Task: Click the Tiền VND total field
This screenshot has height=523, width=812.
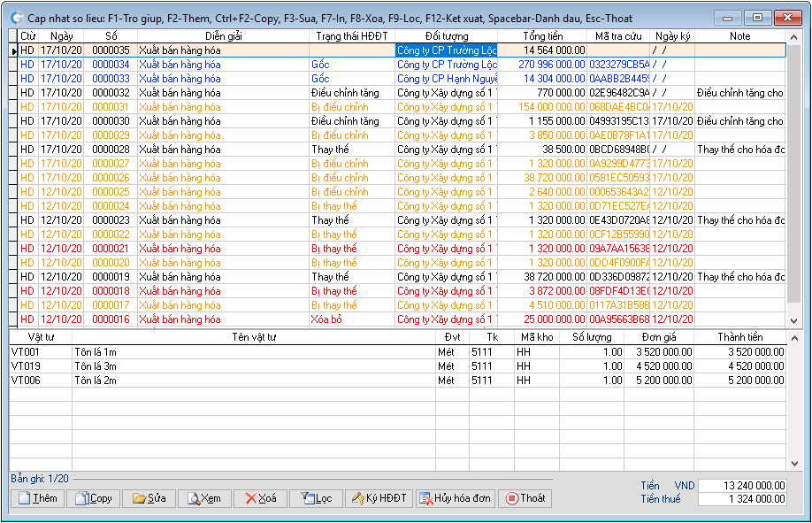Action: [x=742, y=486]
